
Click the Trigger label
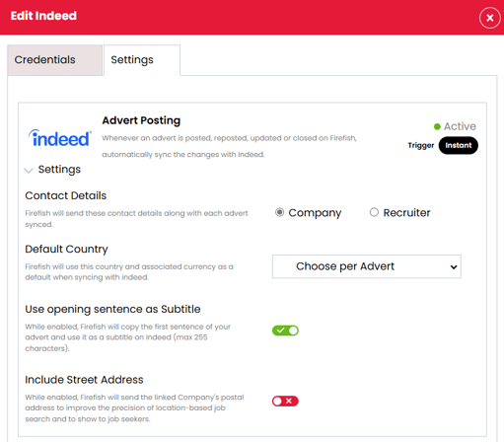coord(421,145)
